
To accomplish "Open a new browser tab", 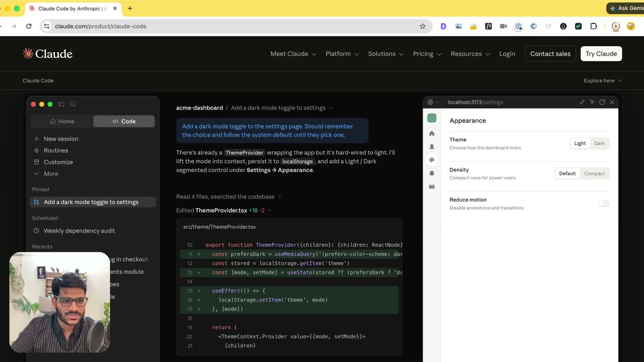I will click(x=130, y=9).
